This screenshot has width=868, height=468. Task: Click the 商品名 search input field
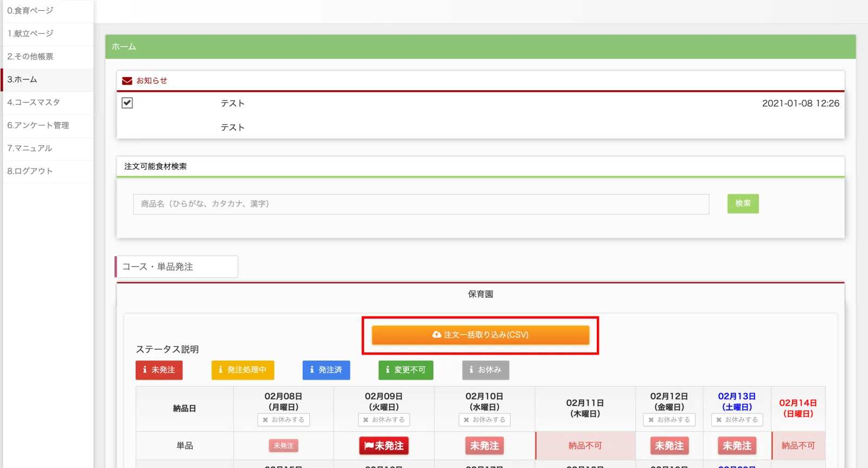(421, 204)
